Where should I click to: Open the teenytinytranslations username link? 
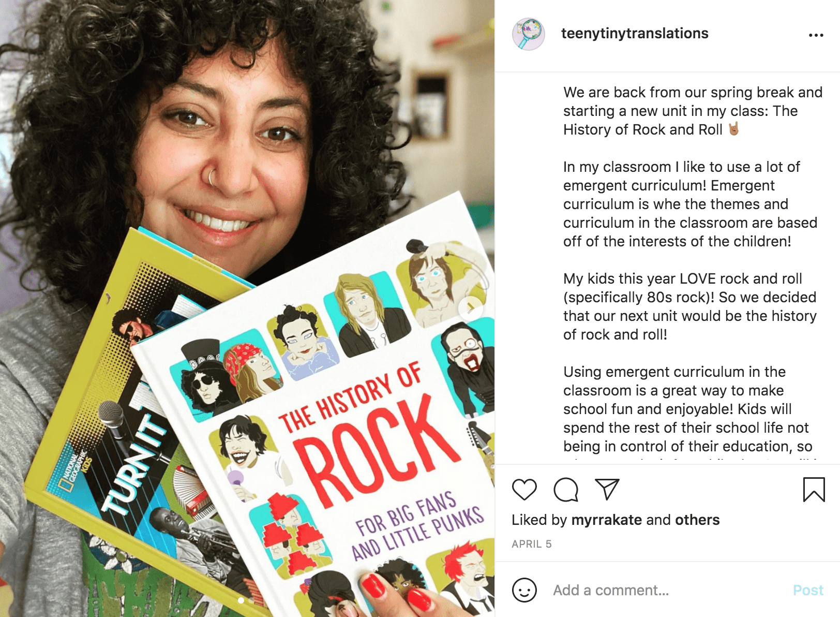pyautogui.click(x=635, y=34)
